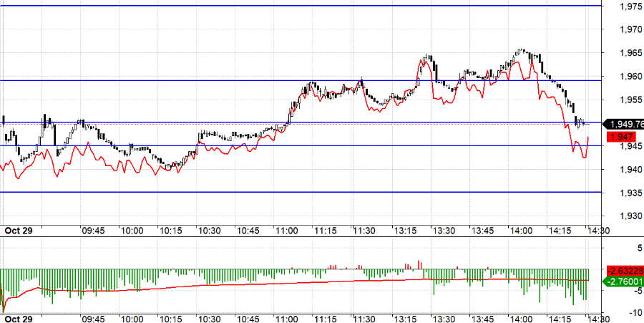
Task: Click the 10:30 label on price chart time axis
Action: coord(209,231)
